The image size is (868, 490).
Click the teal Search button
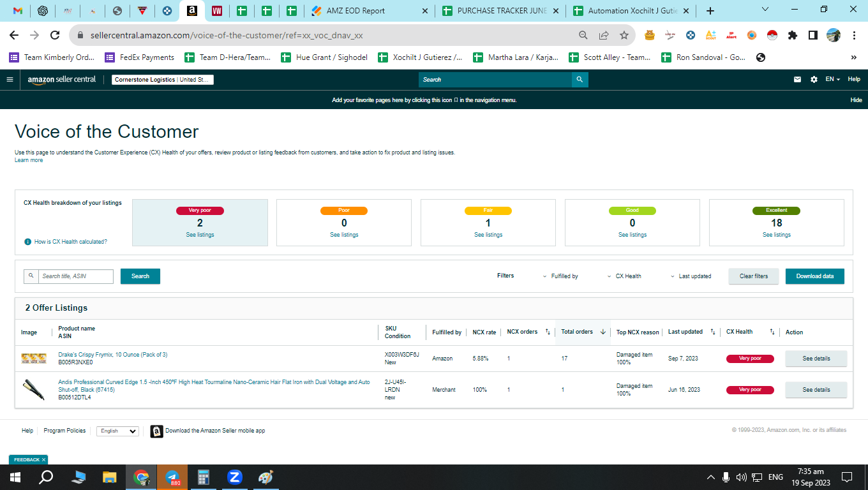click(x=140, y=276)
